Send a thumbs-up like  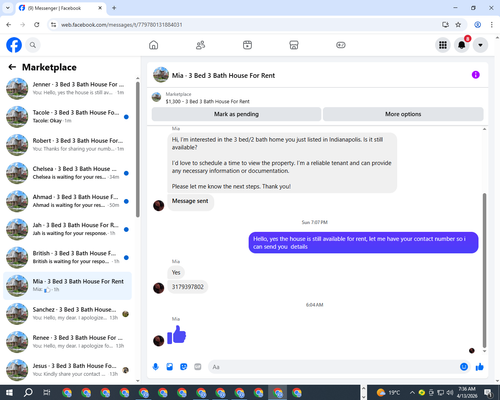point(480,367)
